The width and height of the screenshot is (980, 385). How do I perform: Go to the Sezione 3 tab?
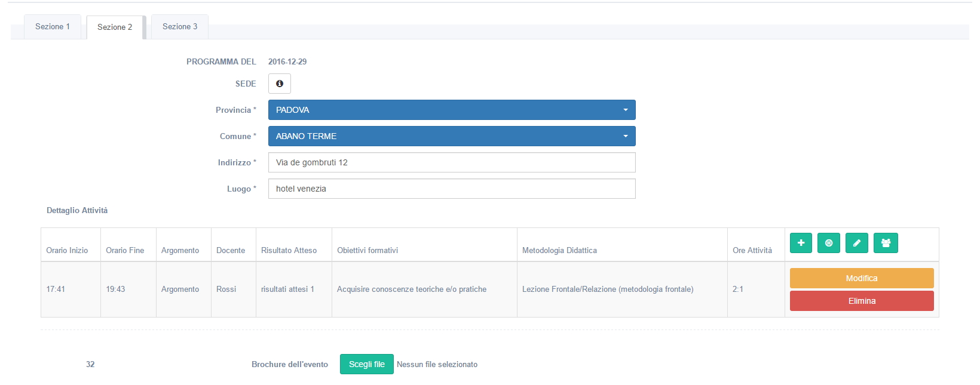pos(180,27)
